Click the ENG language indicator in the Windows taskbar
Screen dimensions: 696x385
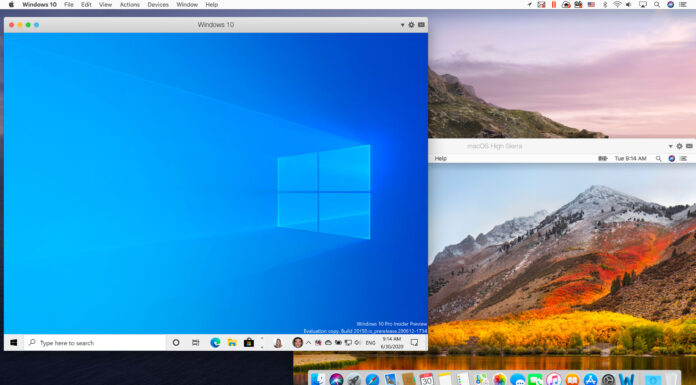click(x=370, y=343)
